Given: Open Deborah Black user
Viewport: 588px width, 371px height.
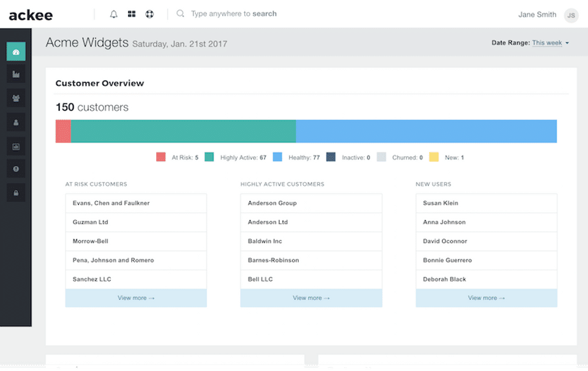Looking at the screenshot, I should [x=486, y=280].
